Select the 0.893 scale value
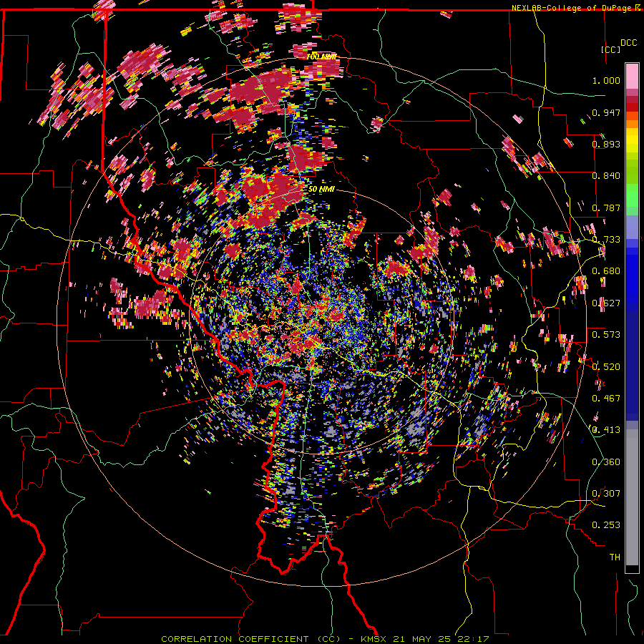 (606, 144)
